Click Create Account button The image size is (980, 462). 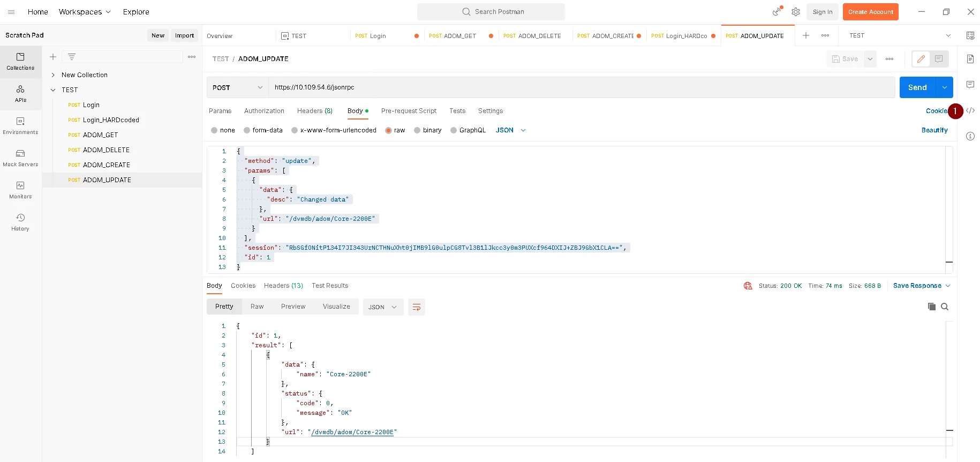coord(871,12)
